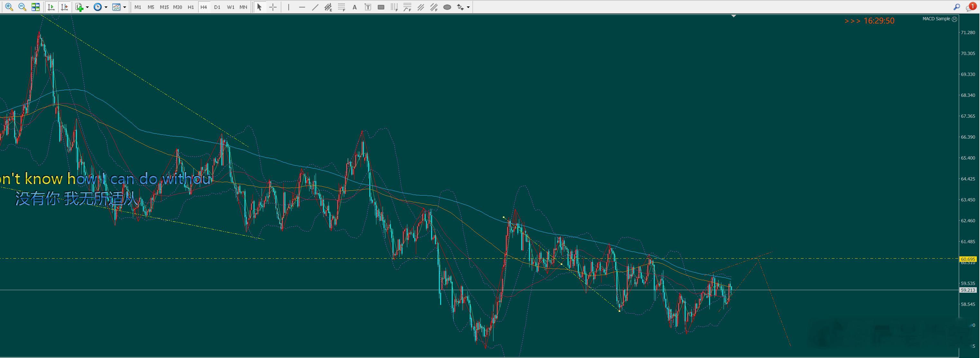Screen dimensions: 980x358
Task: Toggle the Chart Shift button
Action: (x=64, y=7)
